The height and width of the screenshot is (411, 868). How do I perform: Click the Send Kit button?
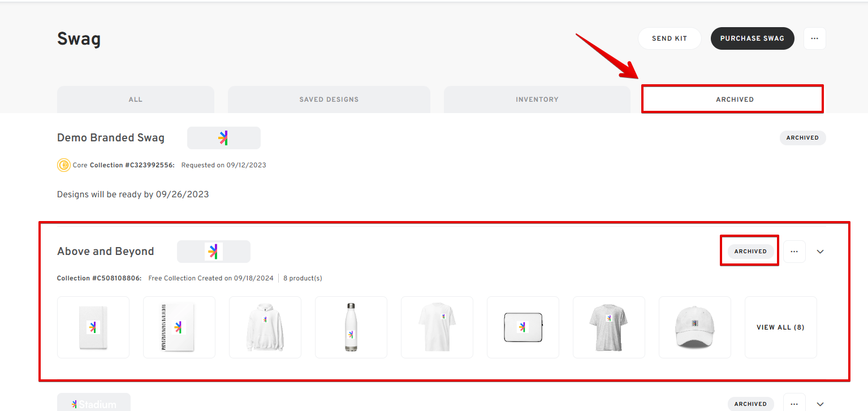point(669,38)
